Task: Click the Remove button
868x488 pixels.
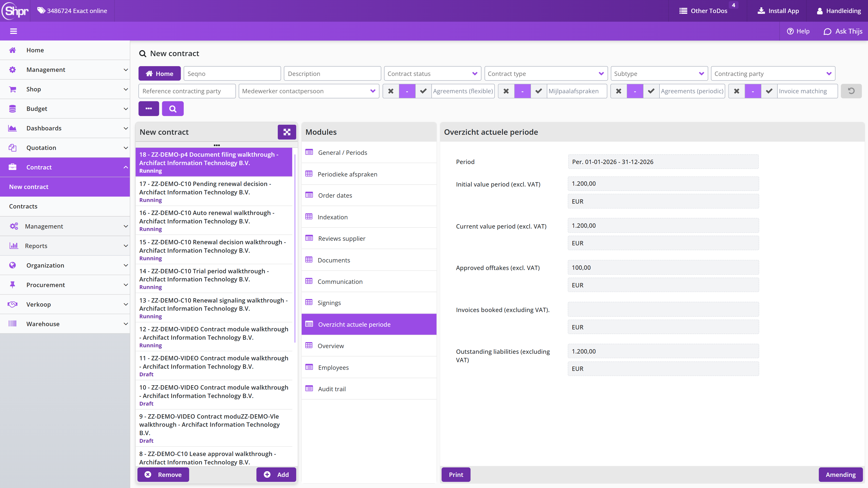Action: click(x=163, y=474)
